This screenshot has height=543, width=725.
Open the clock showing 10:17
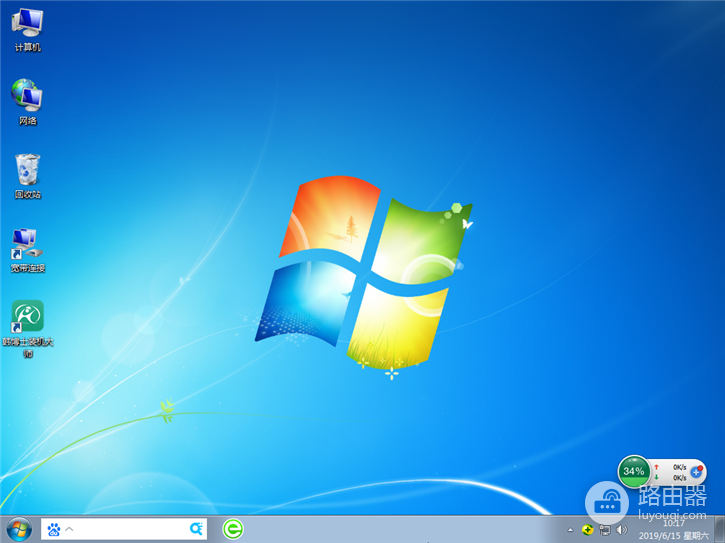[x=673, y=524]
